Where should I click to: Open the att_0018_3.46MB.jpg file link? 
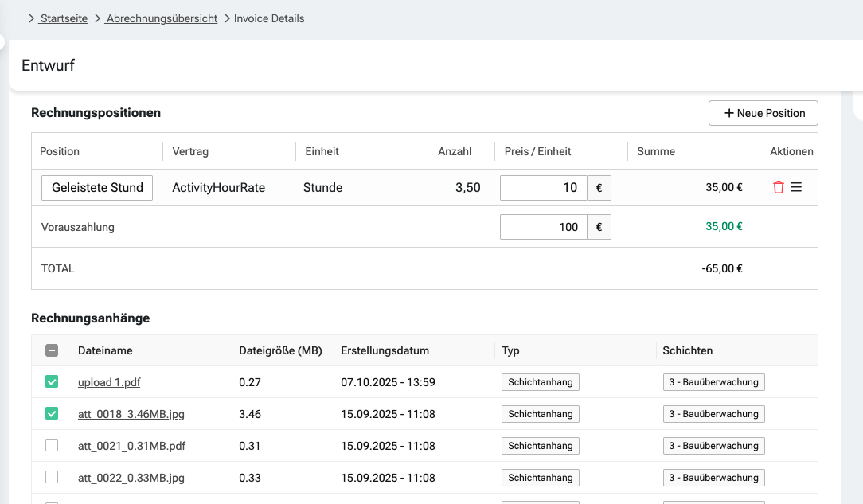pos(131,414)
